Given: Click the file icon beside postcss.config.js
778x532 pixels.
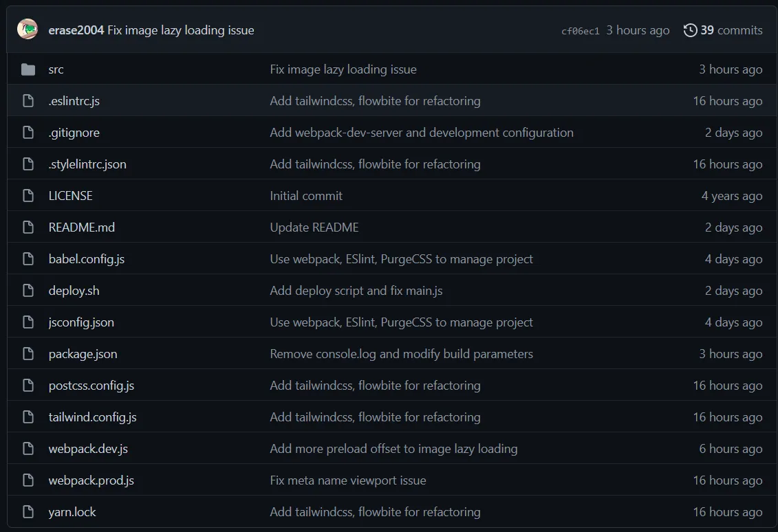Looking at the screenshot, I should pos(28,386).
